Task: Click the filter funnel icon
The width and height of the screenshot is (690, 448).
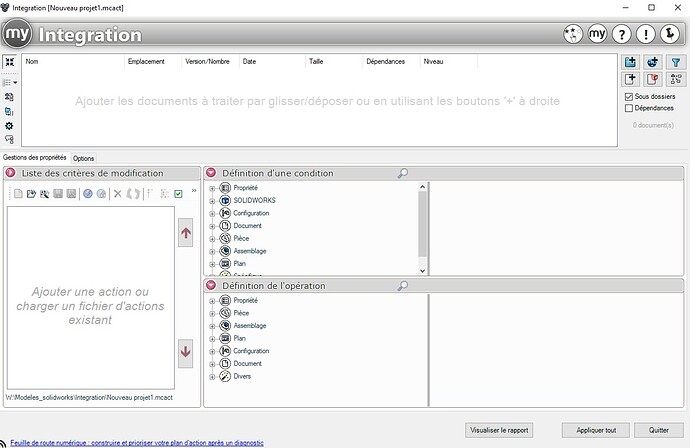Action: click(675, 62)
